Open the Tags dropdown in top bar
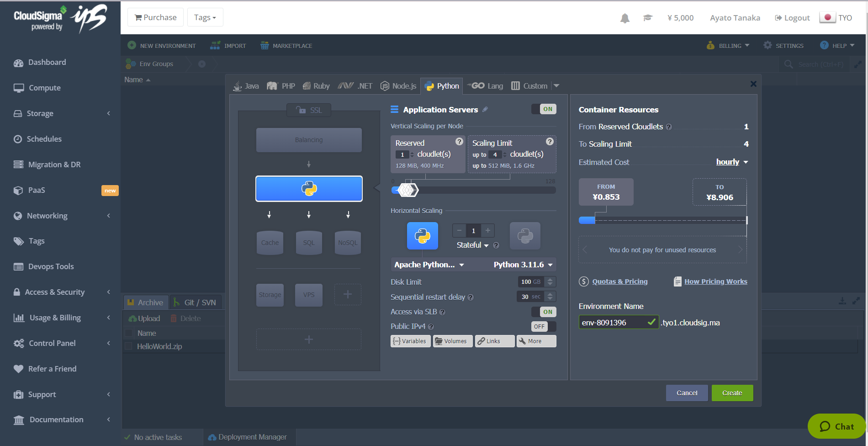The height and width of the screenshot is (446, 868). tap(205, 17)
